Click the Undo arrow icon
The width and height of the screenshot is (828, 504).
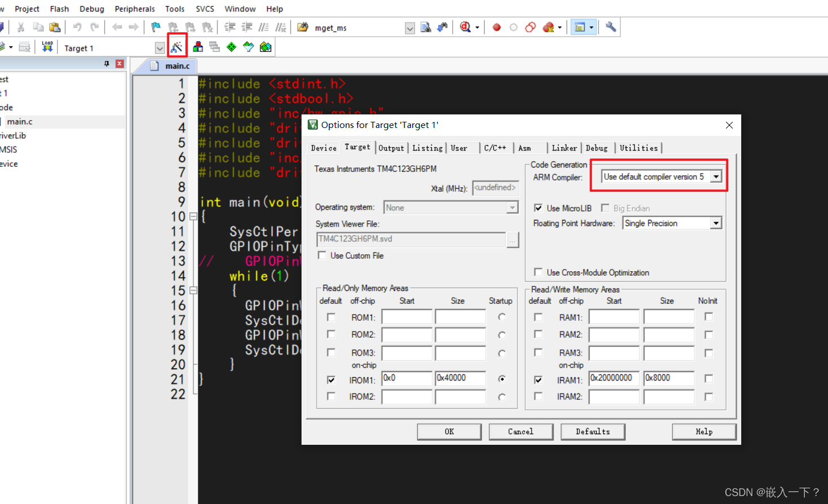77,27
